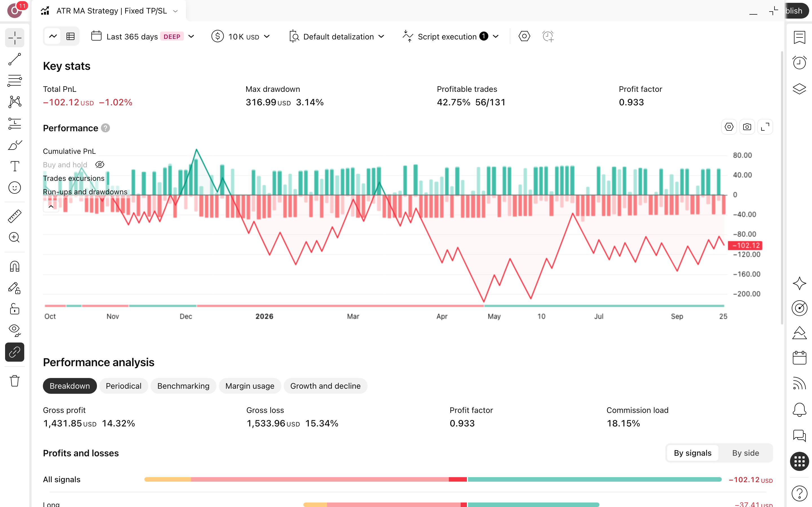
Task: Choose the Text annotation tool
Action: 15,166
